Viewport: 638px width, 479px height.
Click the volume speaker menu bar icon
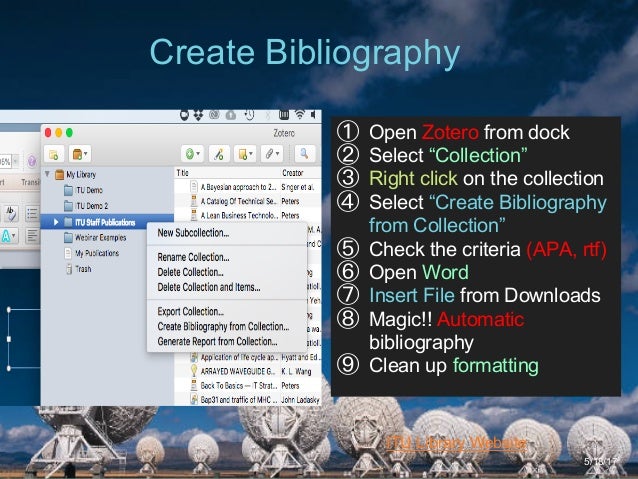(x=313, y=115)
